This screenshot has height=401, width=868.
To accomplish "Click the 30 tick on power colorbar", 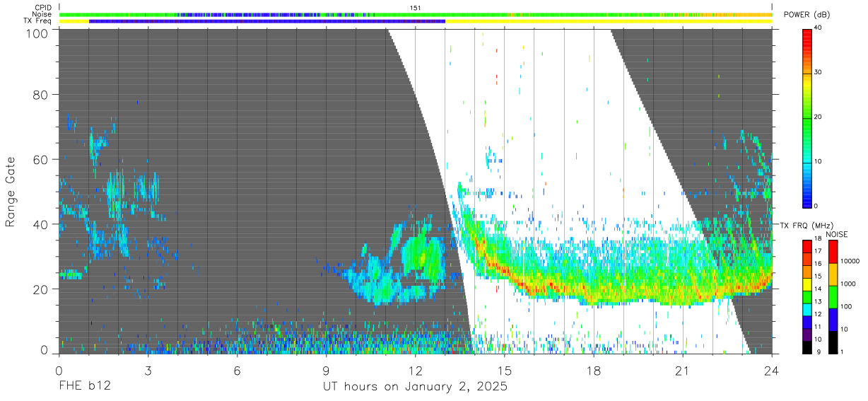I will [x=818, y=73].
